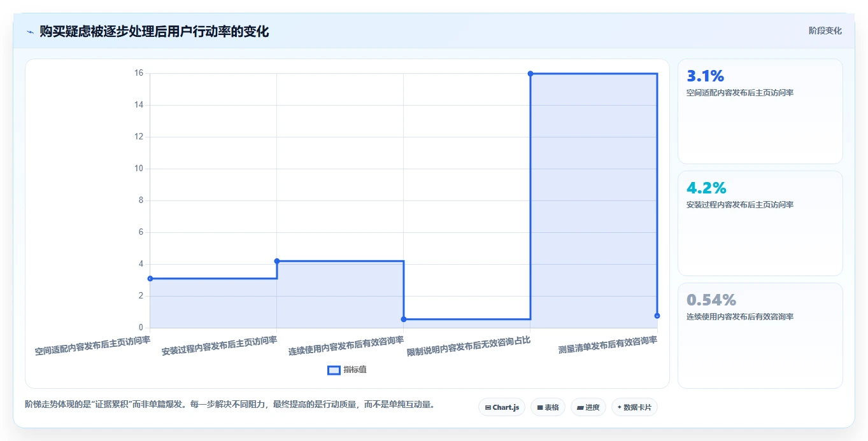Click the axis label 限制说明内容发布后无效咨询占比
868x441 pixels.
tap(469, 346)
